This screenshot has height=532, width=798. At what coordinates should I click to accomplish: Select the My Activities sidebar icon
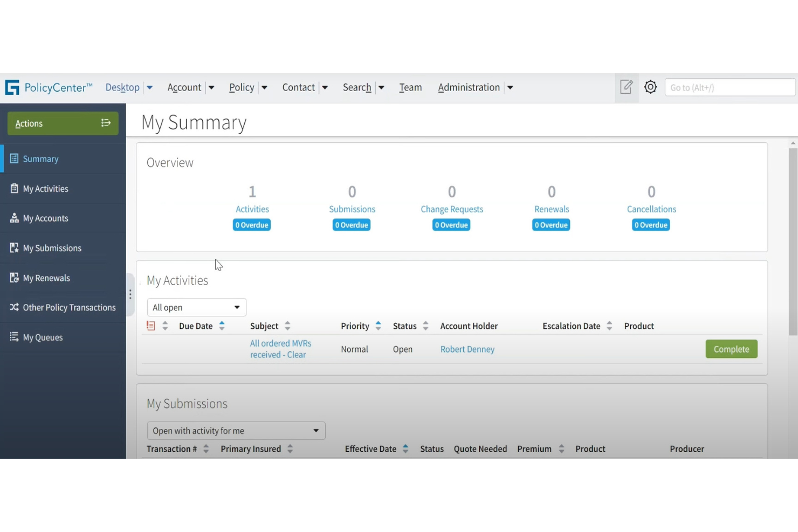(15, 189)
